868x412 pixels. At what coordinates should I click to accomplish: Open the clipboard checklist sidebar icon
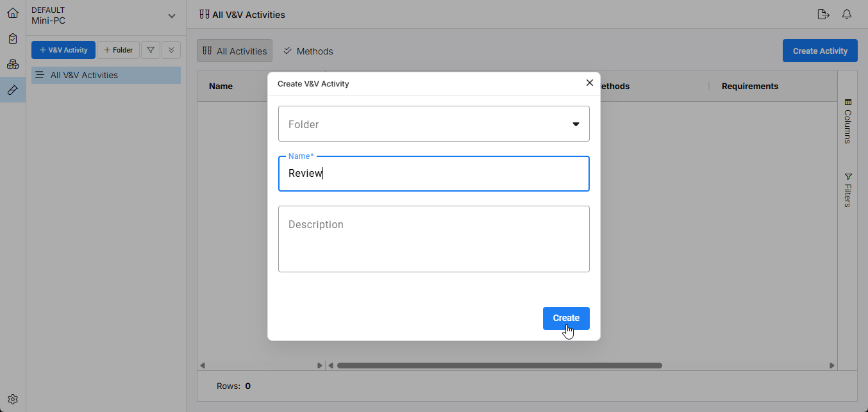(13, 38)
